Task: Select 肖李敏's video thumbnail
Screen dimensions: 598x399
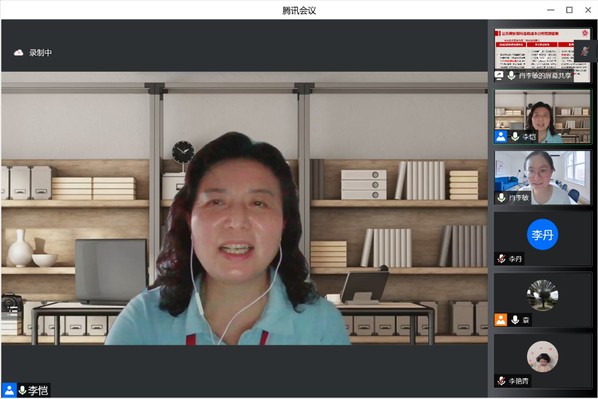Action: coord(542,178)
